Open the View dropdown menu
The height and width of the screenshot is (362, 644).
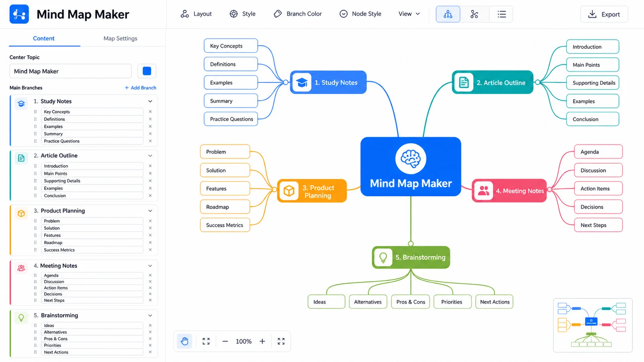(409, 14)
